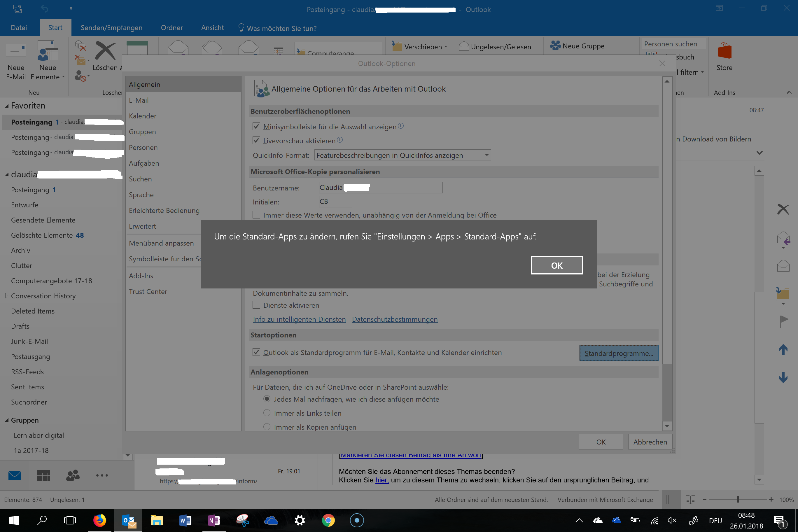Collapse the ribbon with the chevron
Viewport: 798px width, 532px height.
(x=789, y=92)
